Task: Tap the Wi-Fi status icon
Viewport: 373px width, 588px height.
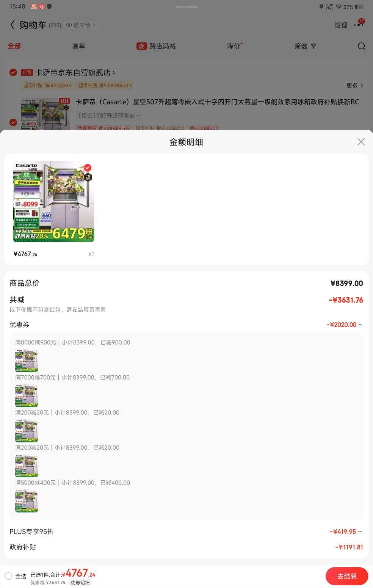Action: [x=339, y=7]
